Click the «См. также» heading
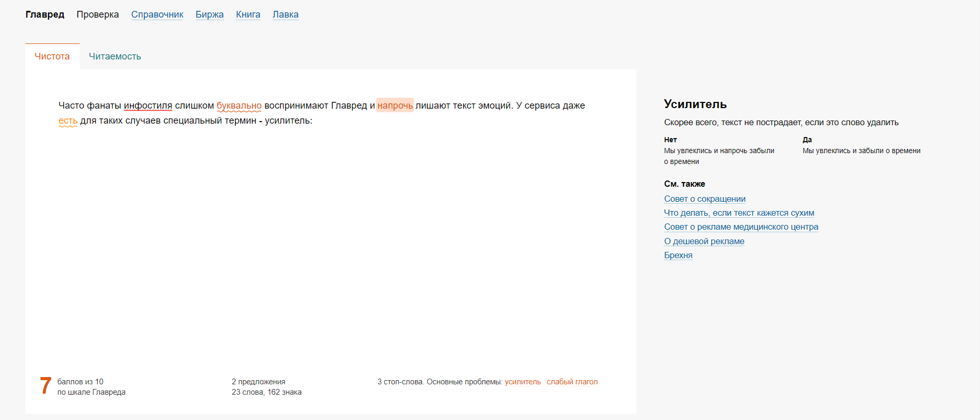The image size is (980, 420). pyautogui.click(x=685, y=184)
